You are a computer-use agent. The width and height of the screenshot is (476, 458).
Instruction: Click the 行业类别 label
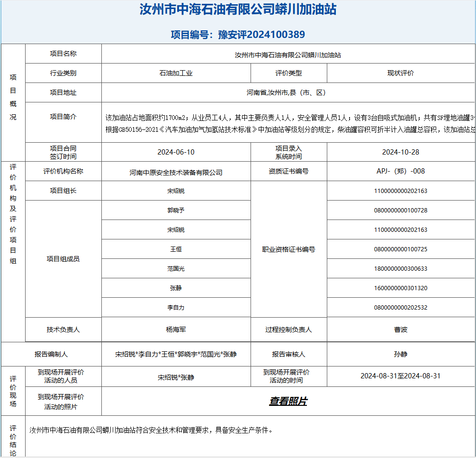[63, 73]
